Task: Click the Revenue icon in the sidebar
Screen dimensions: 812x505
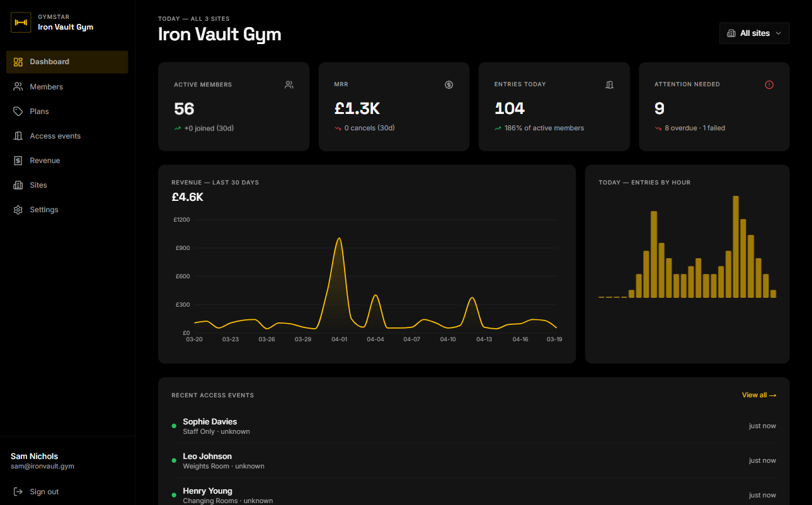Action: (x=18, y=160)
